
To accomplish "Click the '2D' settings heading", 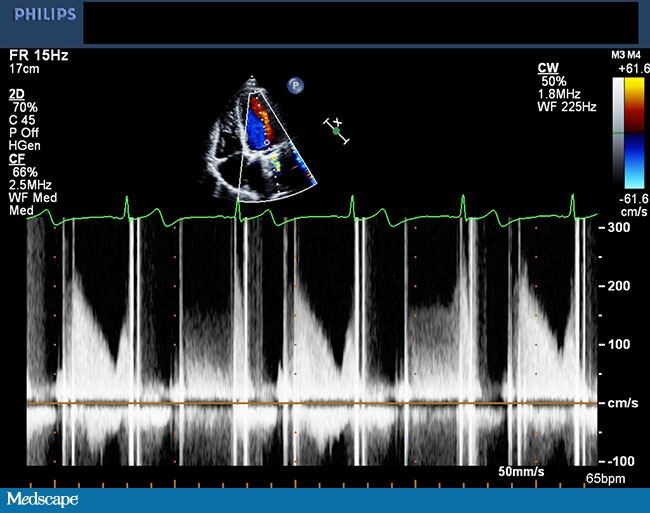I will tap(17, 94).
